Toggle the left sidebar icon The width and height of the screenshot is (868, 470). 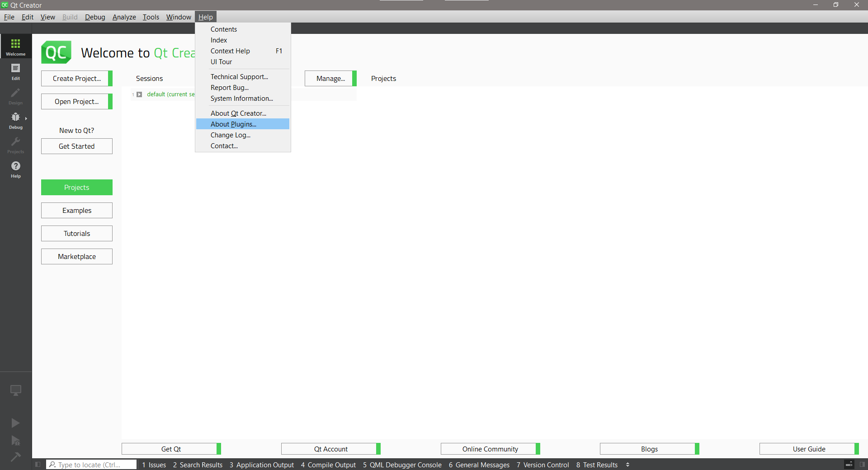coord(38,465)
